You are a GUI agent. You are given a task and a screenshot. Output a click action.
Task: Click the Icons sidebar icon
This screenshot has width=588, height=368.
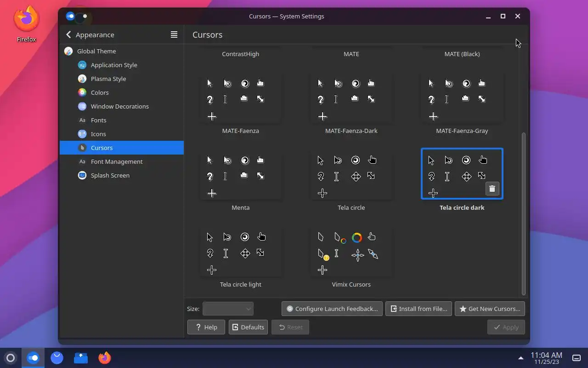coord(82,134)
